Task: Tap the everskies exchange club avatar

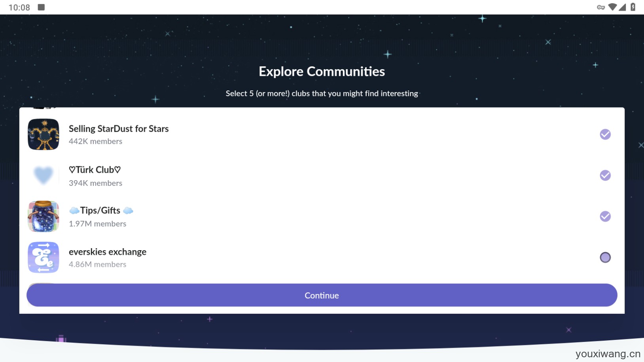Action: (44, 257)
